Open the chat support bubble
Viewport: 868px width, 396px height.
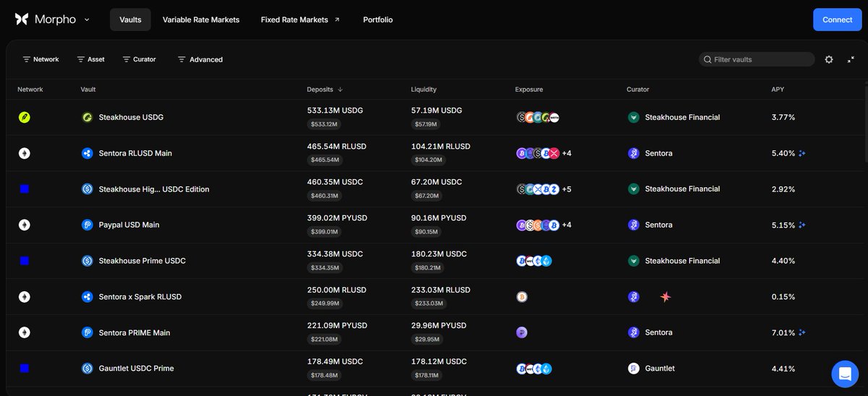pos(844,374)
